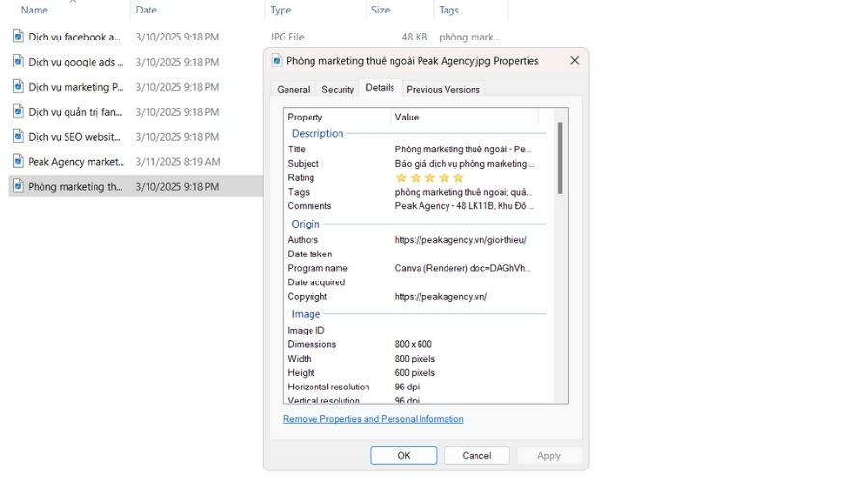Select file Peak Agency market...
868x482 pixels.
point(76,162)
